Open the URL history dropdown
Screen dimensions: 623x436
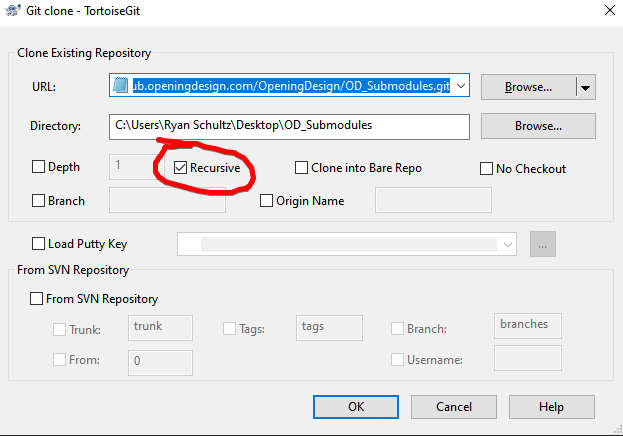pyautogui.click(x=460, y=87)
